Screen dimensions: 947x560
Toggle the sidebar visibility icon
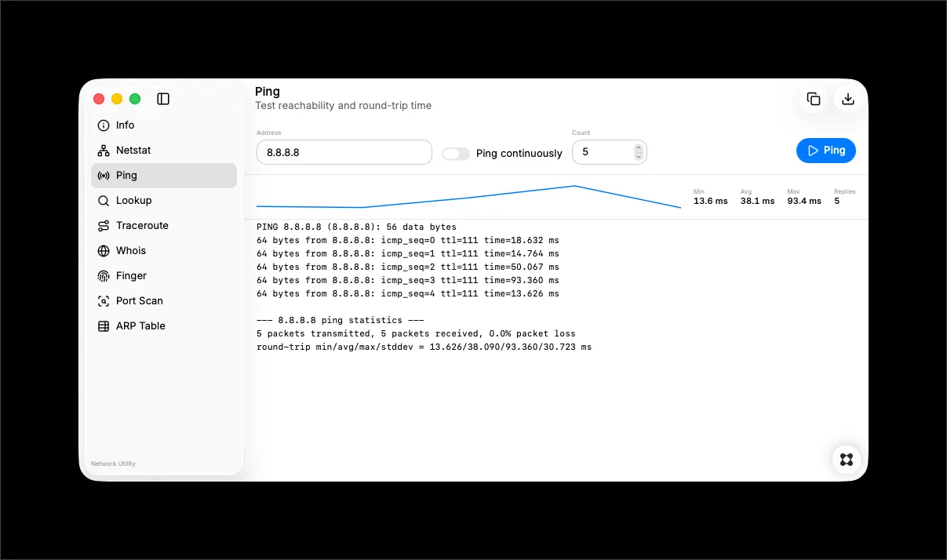163,99
